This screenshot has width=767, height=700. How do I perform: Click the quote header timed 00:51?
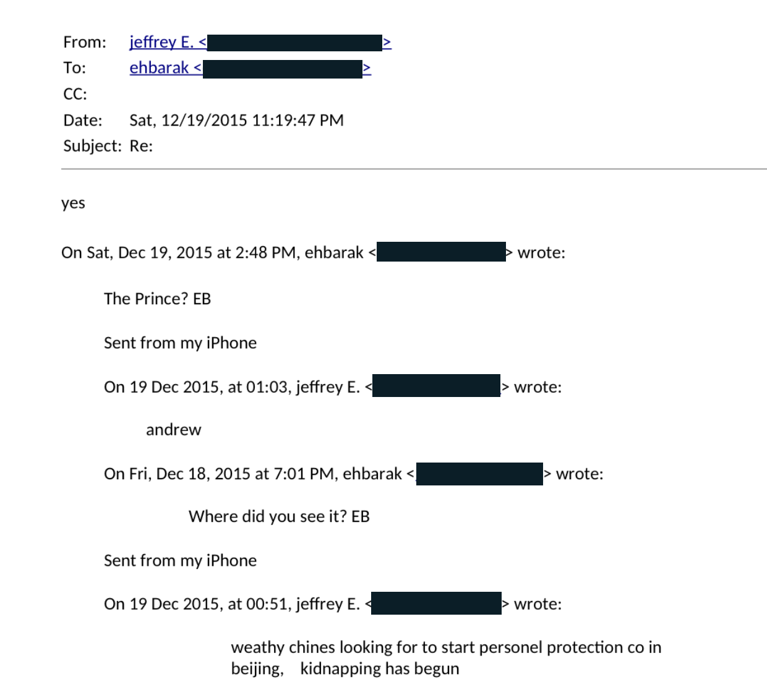click(x=231, y=604)
